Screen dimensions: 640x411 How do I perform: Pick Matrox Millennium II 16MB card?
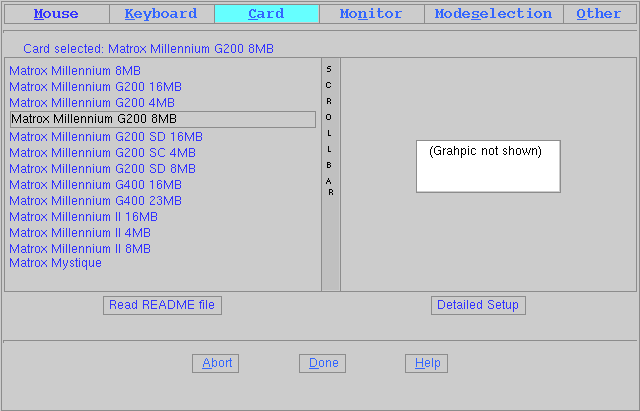[x=83, y=217]
